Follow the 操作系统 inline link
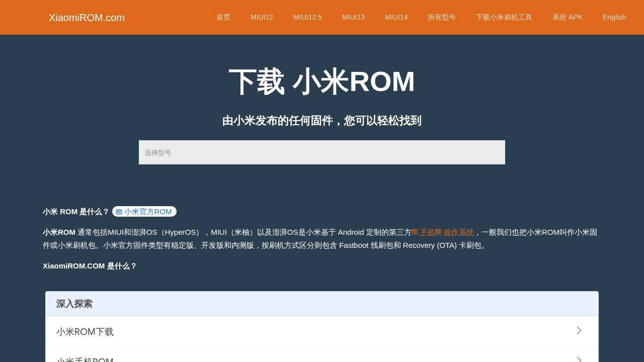The height and width of the screenshot is (362, 644). (458, 232)
